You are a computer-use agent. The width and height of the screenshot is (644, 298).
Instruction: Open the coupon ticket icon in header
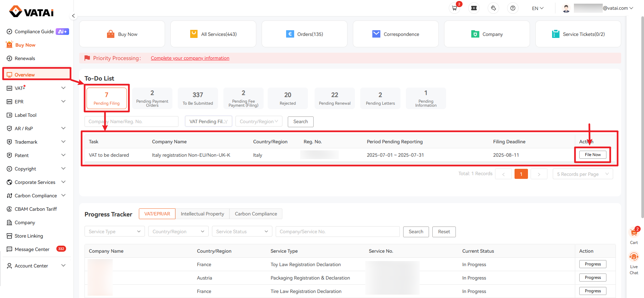click(x=474, y=8)
